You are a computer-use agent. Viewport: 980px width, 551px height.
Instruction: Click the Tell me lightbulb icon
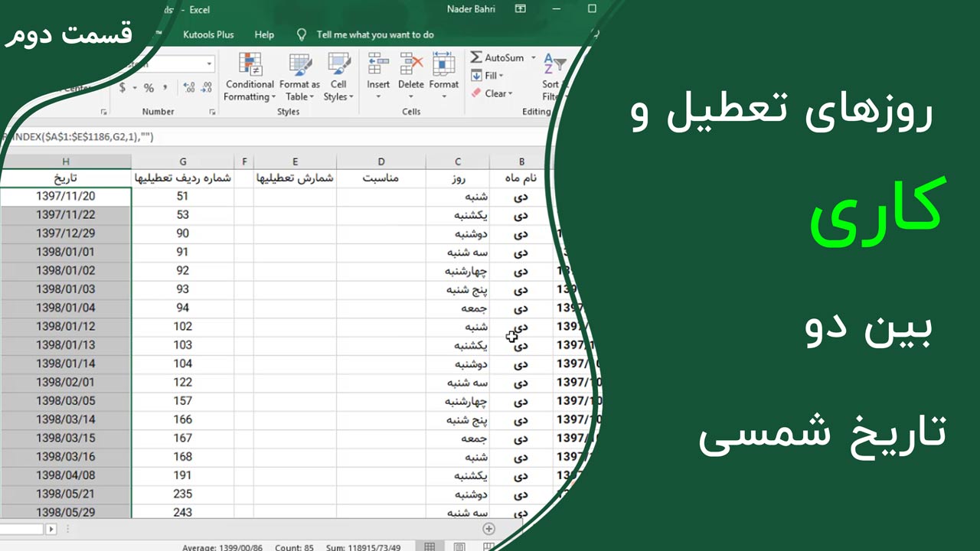[x=302, y=34]
